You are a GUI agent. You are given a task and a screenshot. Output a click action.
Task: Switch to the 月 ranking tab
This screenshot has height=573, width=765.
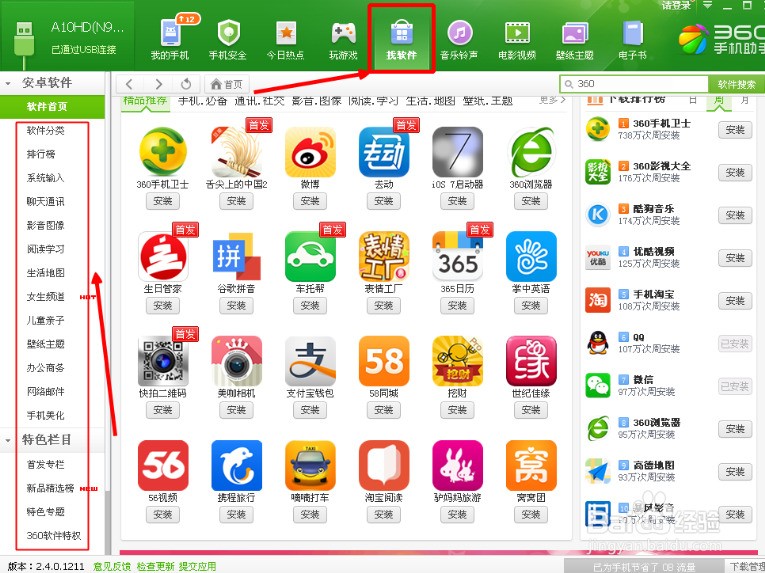[x=743, y=100]
